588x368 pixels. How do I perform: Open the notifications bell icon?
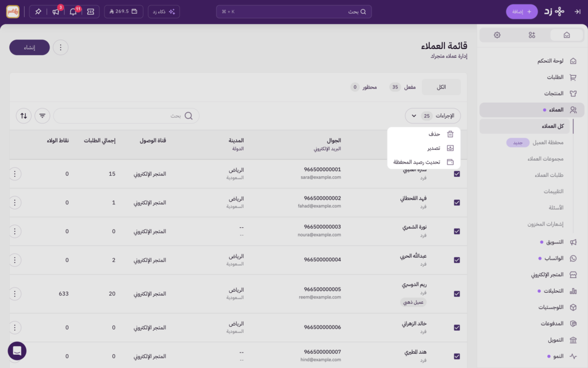(73, 11)
